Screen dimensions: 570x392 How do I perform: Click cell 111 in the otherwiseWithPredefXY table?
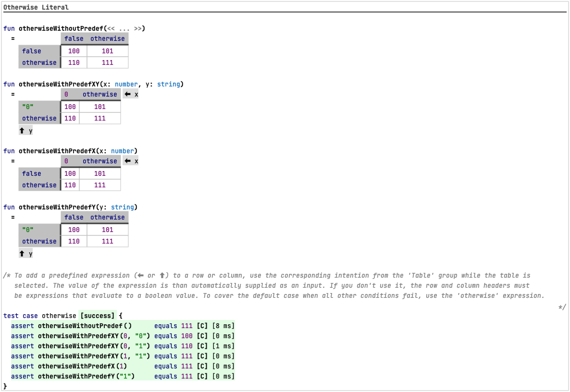pos(100,119)
